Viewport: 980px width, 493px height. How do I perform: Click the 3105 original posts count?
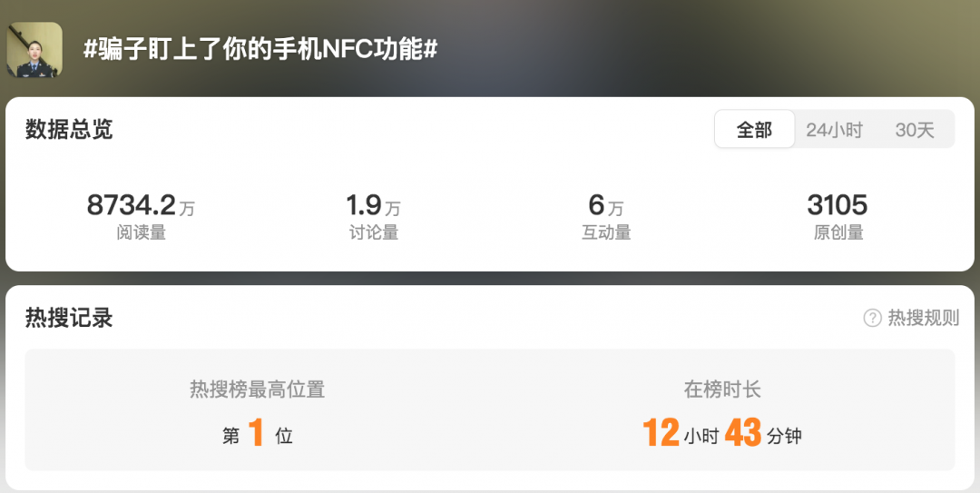point(838,205)
